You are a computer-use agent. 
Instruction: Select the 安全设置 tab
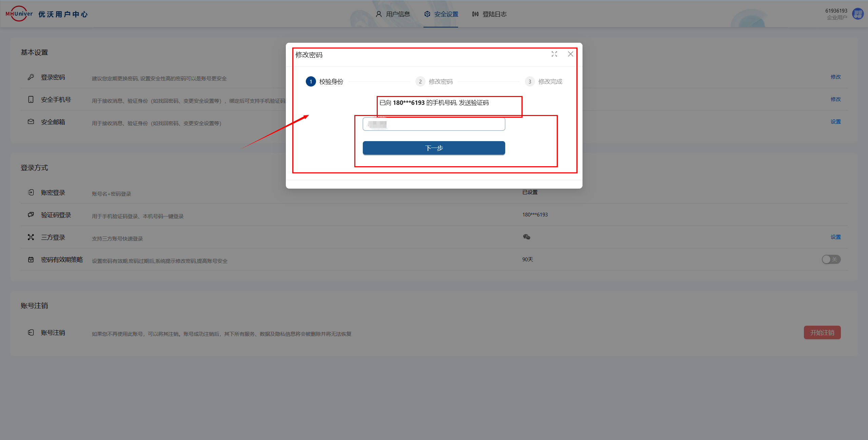pos(441,14)
